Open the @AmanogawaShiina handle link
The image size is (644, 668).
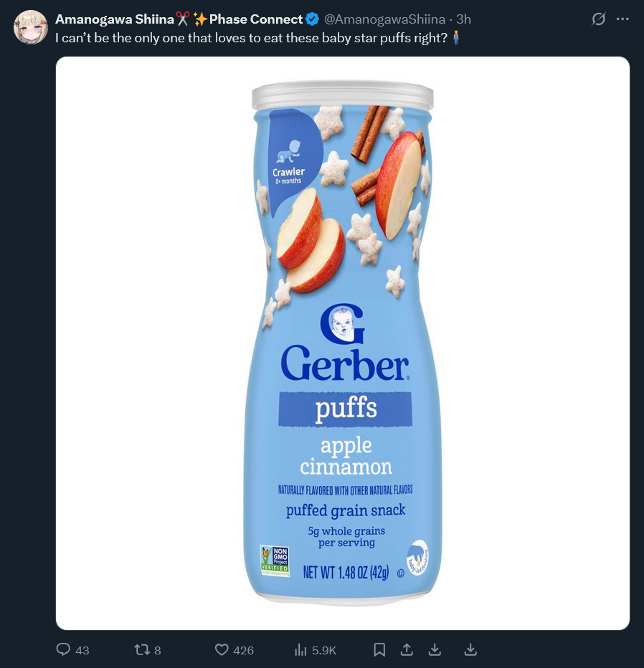coord(384,19)
